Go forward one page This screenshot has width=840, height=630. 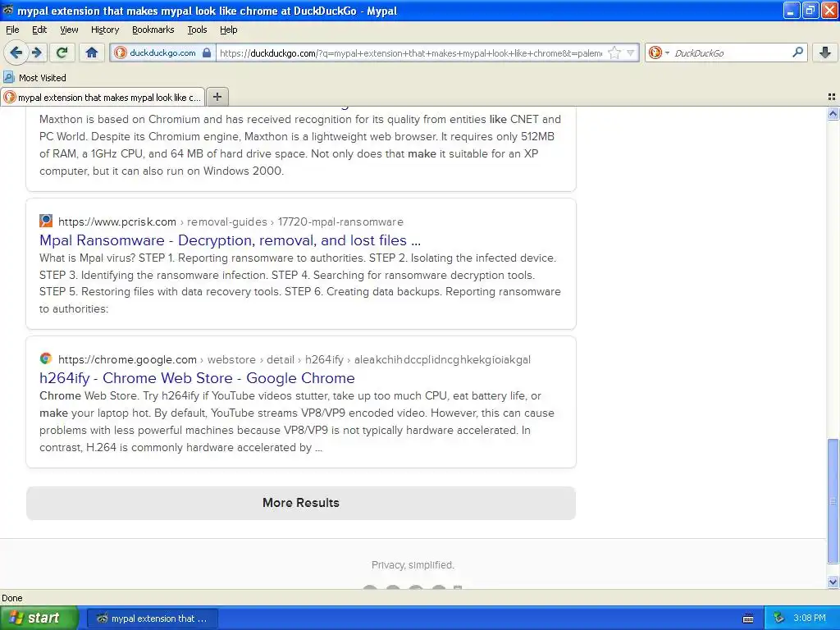click(x=37, y=52)
